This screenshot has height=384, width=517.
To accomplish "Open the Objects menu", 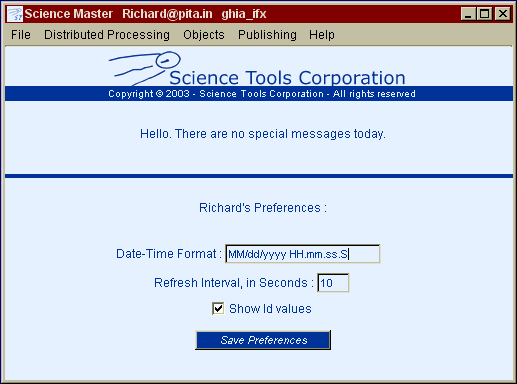I will tap(204, 35).
